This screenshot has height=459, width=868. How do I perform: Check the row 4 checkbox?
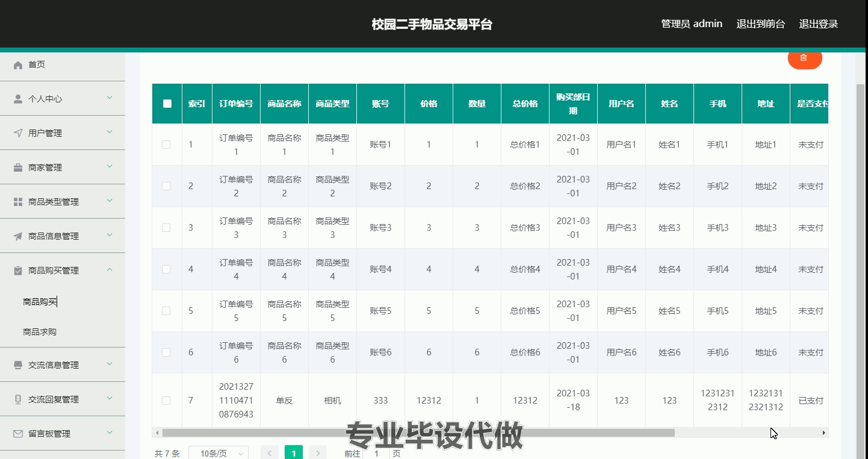point(166,269)
